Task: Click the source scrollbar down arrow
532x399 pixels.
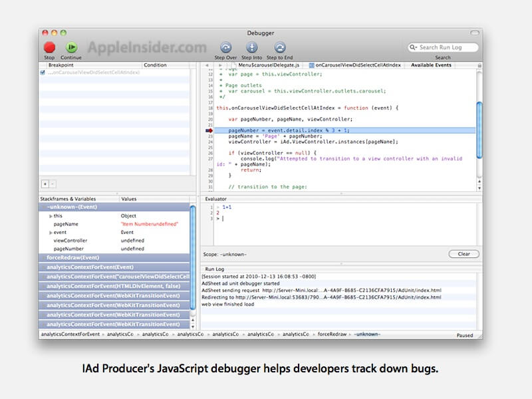Action: click(x=479, y=188)
